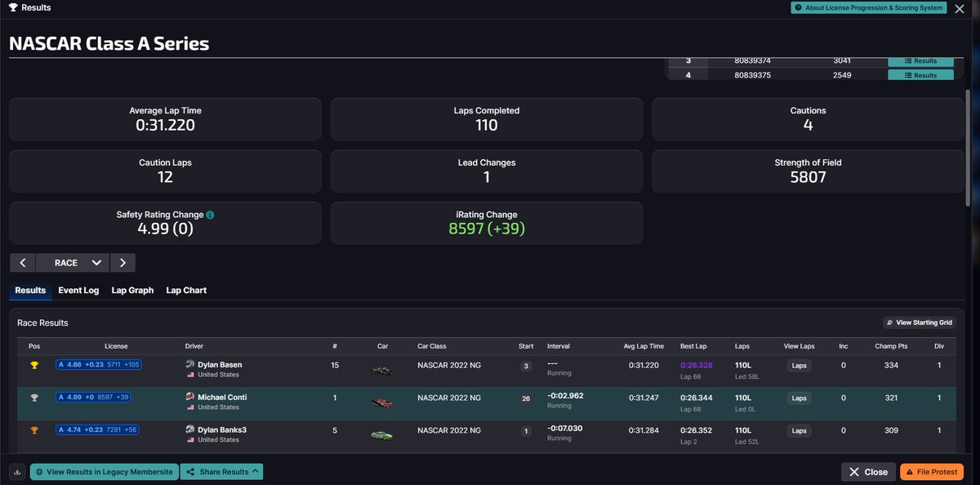Go to next session with right arrow
Image resolution: width=980 pixels, height=485 pixels.
(122, 263)
